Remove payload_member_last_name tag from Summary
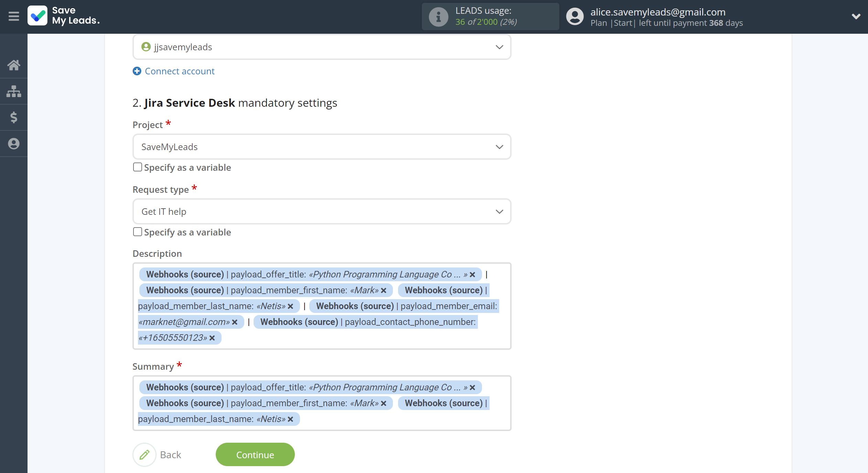The width and height of the screenshot is (868, 473). 290,419
